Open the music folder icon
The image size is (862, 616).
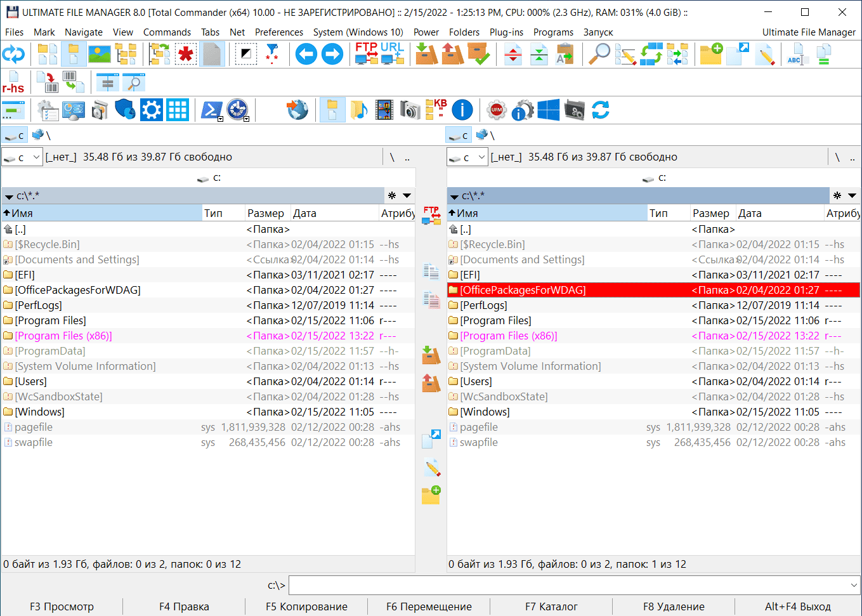(358, 110)
